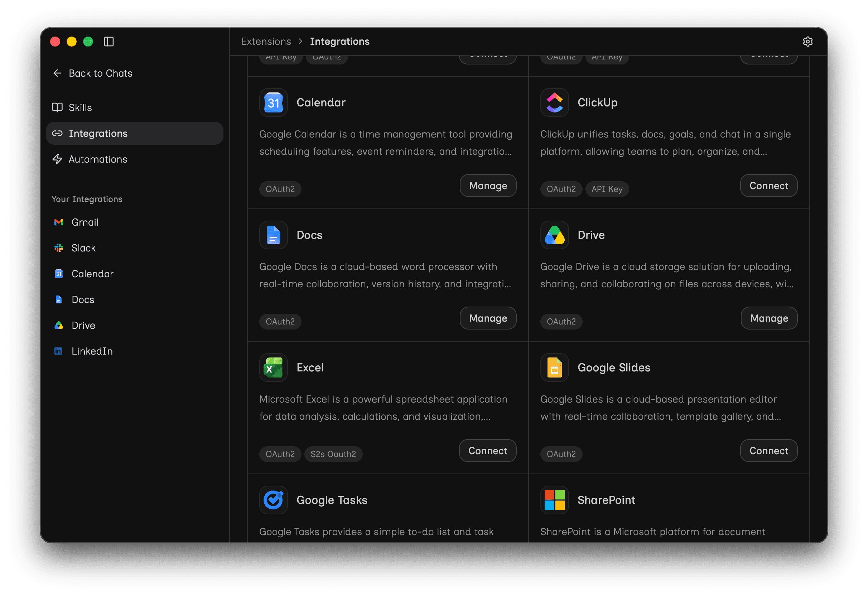Click the Docs card title
The height and width of the screenshot is (596, 868).
tap(309, 235)
